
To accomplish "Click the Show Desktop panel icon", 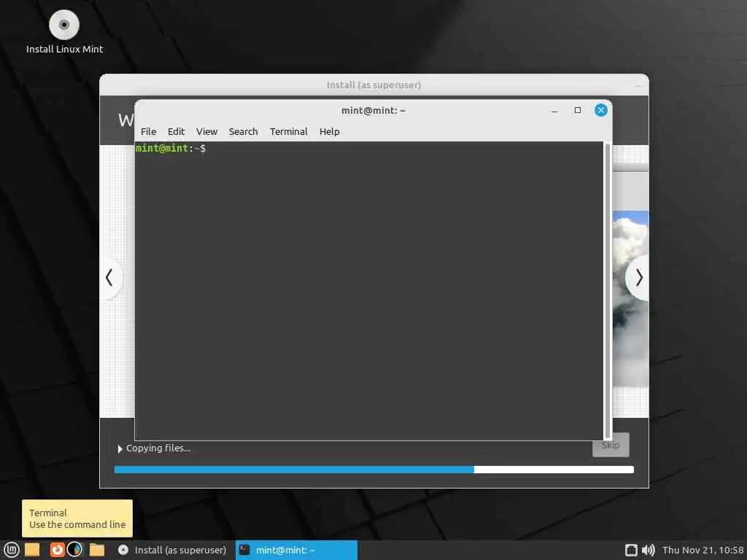I will click(x=32, y=550).
